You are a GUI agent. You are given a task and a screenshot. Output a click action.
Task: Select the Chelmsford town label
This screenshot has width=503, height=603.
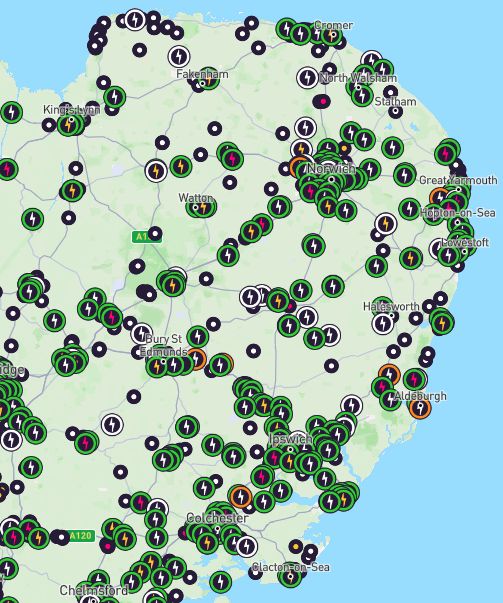(x=94, y=590)
